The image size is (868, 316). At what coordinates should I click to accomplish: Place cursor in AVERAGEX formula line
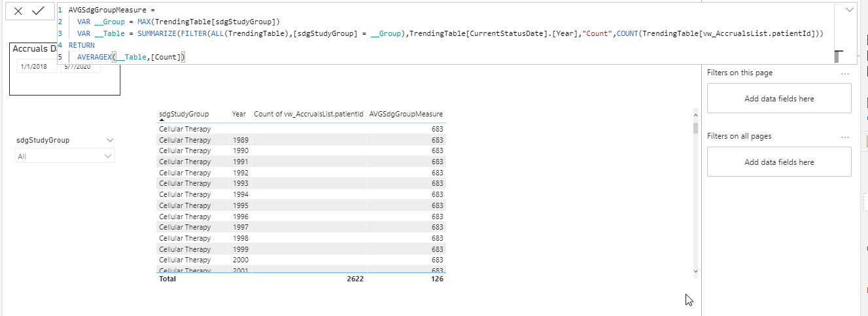click(x=131, y=58)
